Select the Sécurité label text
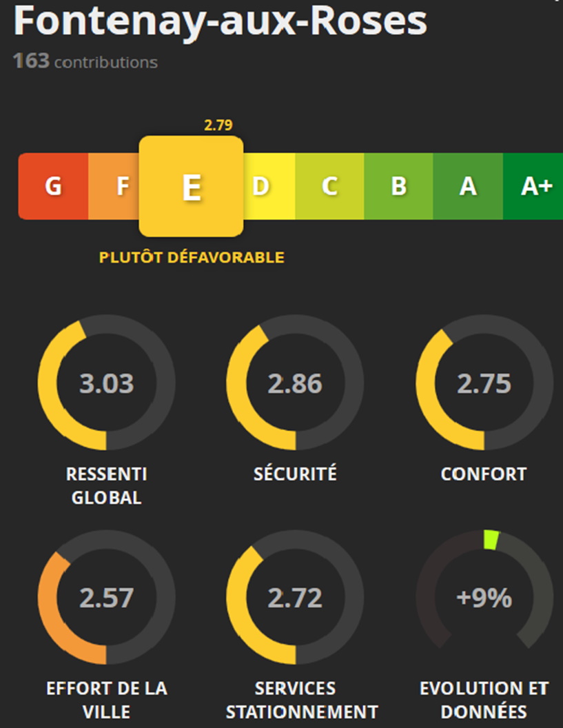Image resolution: width=563 pixels, height=728 pixels. (295, 474)
